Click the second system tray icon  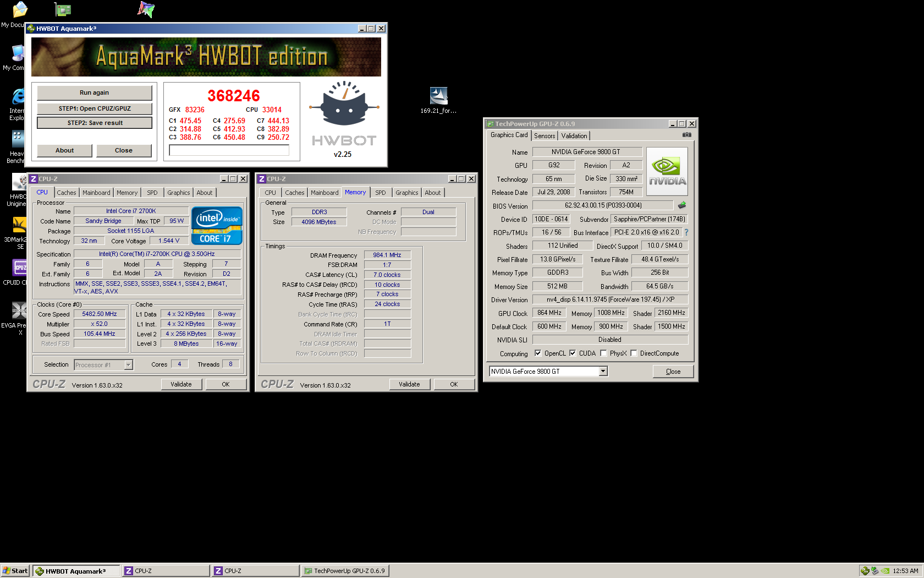(875, 571)
